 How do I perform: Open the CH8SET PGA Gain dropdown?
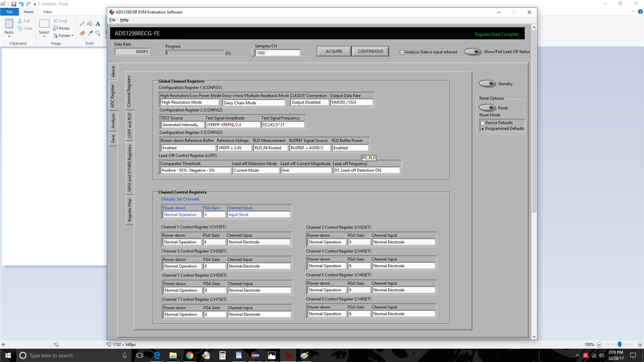click(x=359, y=314)
